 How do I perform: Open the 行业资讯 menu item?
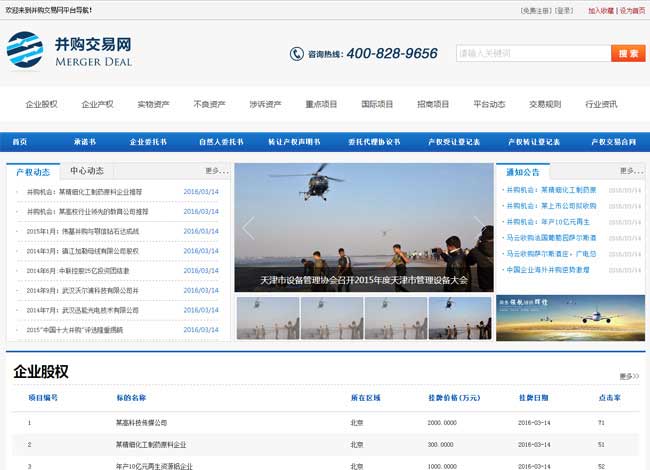coord(601,104)
